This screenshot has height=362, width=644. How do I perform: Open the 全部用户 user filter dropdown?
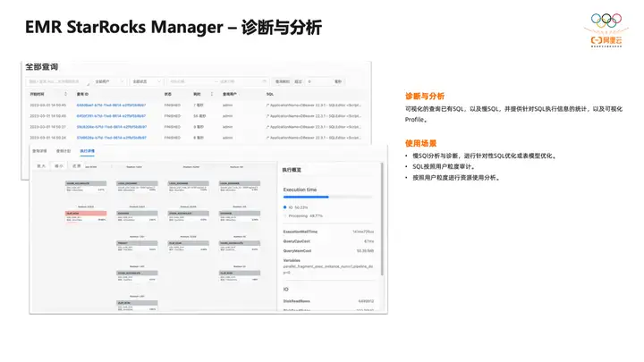tap(109, 81)
